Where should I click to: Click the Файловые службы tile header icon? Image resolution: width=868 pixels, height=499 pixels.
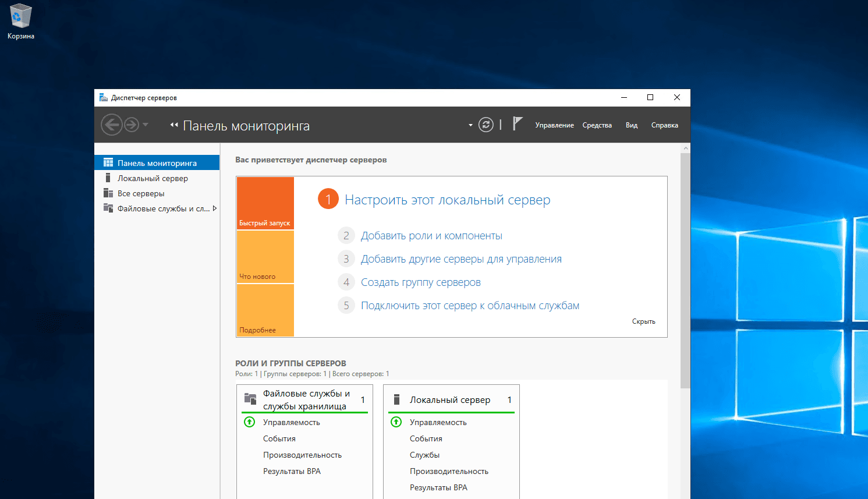pyautogui.click(x=250, y=399)
